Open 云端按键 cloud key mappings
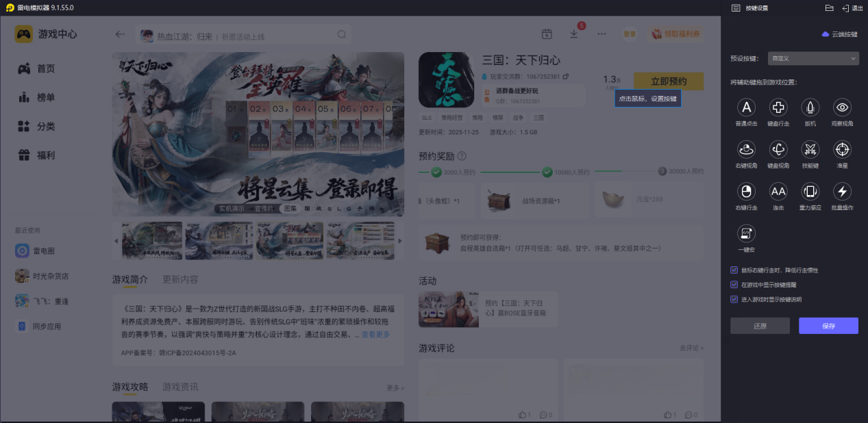868x423 pixels. 840,34
